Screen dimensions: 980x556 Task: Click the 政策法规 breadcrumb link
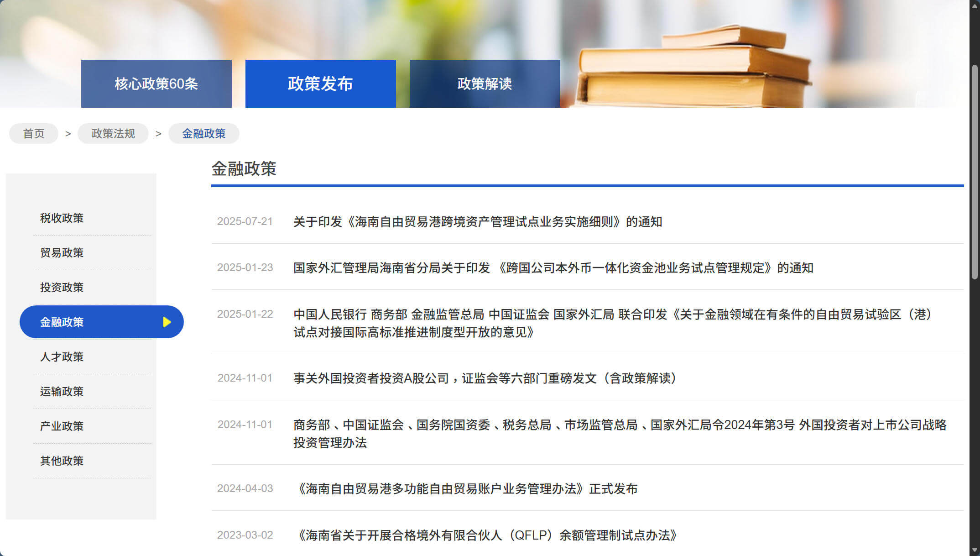pos(113,134)
